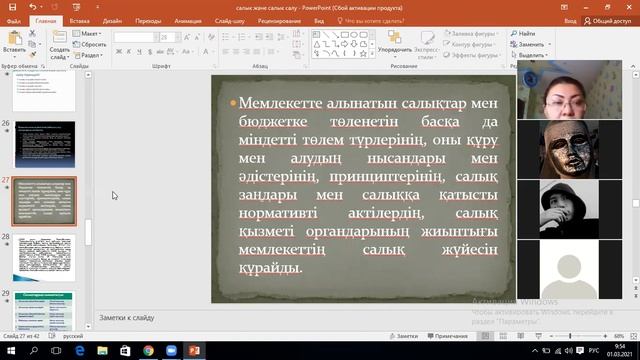
Task: Toggle Italic (К) formatting
Action: pyautogui.click(x=129, y=51)
